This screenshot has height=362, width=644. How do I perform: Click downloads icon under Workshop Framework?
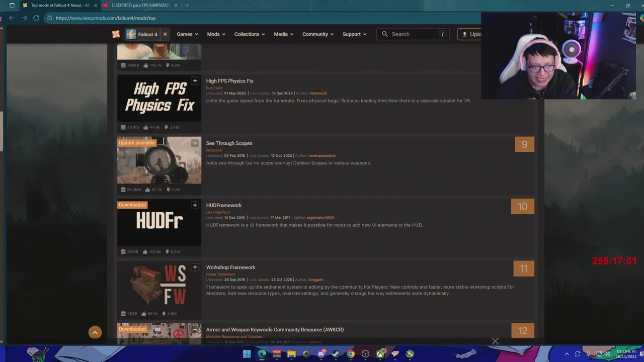tap(164, 314)
